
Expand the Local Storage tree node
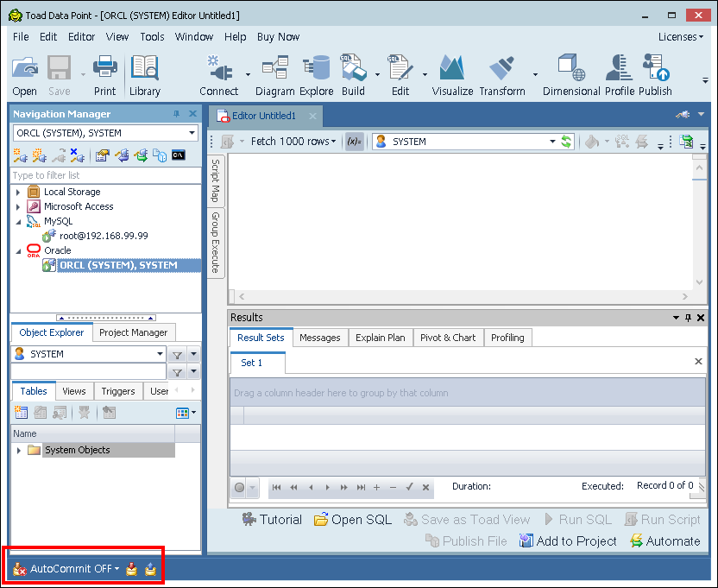(x=18, y=193)
